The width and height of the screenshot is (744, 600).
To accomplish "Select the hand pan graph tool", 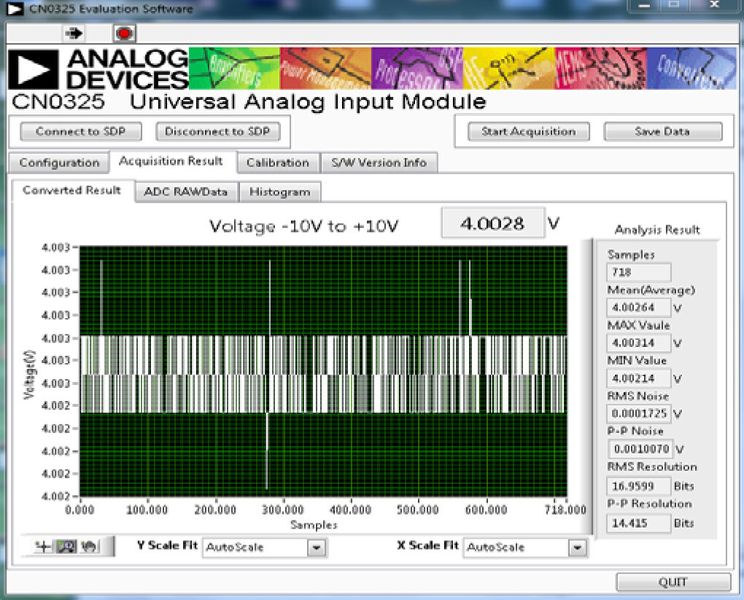I will point(89,546).
